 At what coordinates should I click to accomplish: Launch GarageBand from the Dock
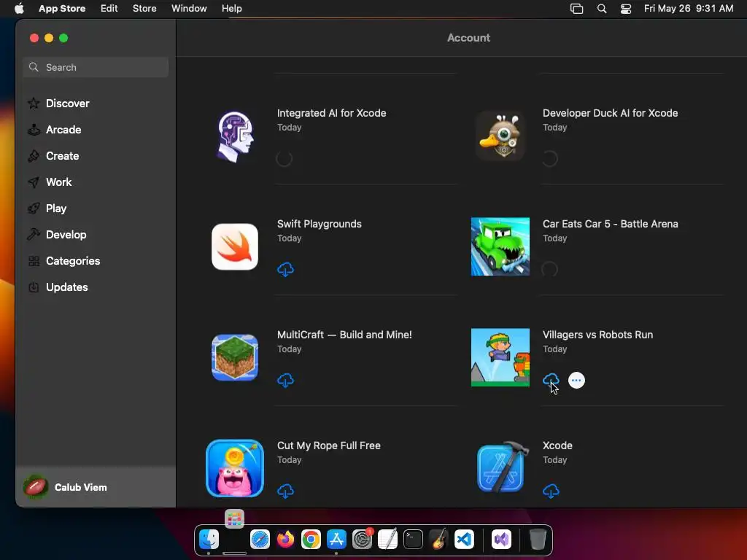point(438,539)
